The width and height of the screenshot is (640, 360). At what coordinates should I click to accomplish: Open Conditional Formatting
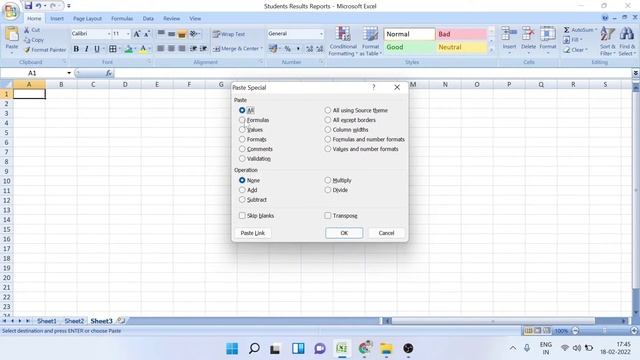pos(343,41)
